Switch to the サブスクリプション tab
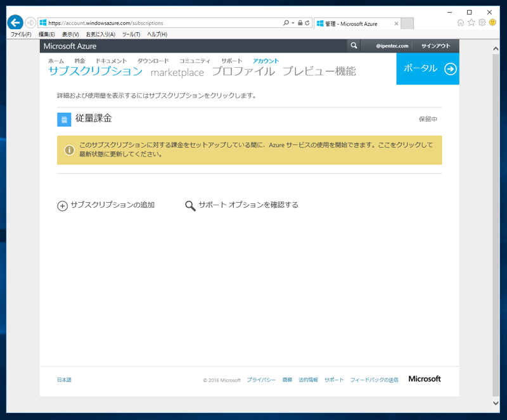The width and height of the screenshot is (507, 420). tap(96, 71)
